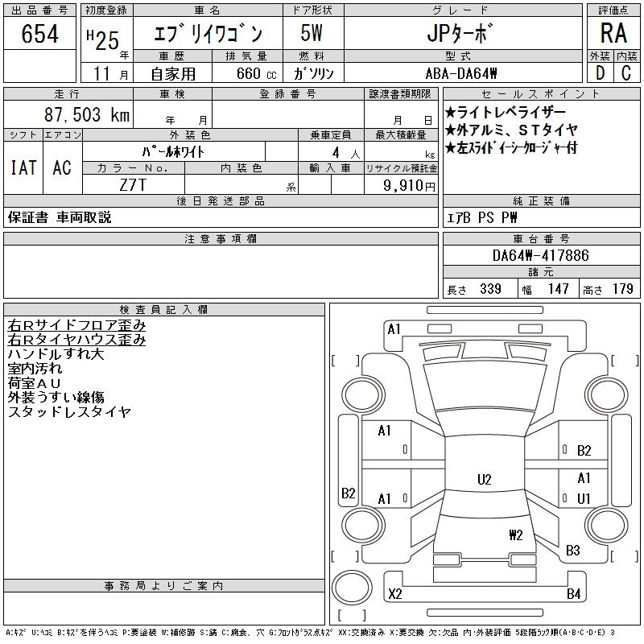The height and width of the screenshot is (644, 644).
Task: Click the empty 登録番号 field
Action: click(288, 114)
